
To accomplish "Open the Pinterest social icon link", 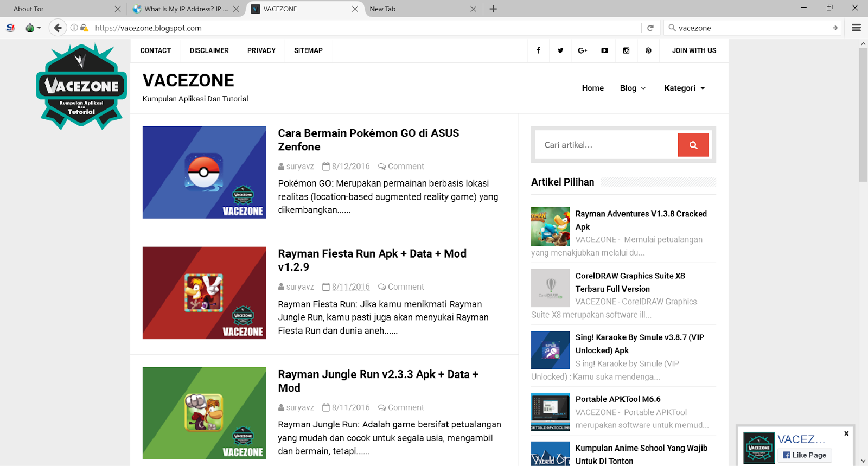I will coord(648,50).
